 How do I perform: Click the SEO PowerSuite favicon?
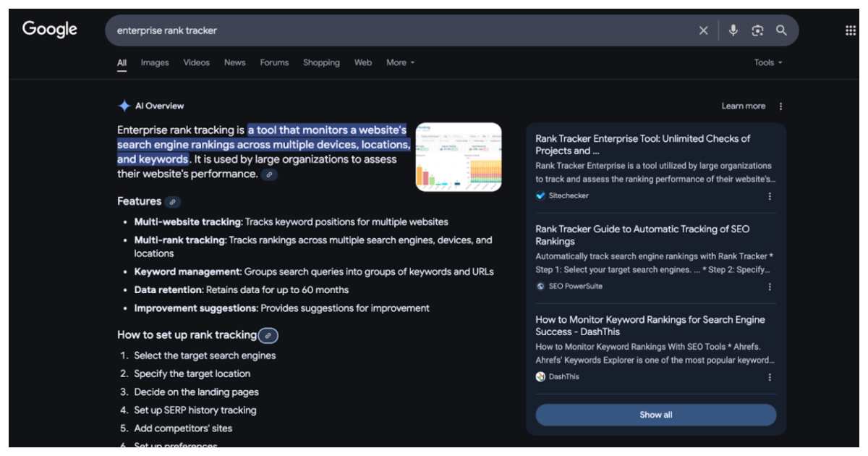click(x=540, y=286)
